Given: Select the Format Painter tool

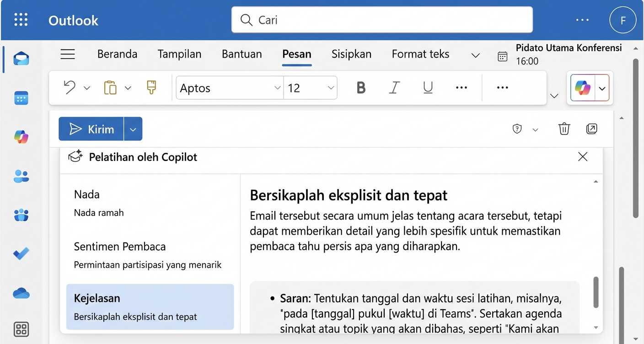Looking at the screenshot, I should (x=150, y=87).
